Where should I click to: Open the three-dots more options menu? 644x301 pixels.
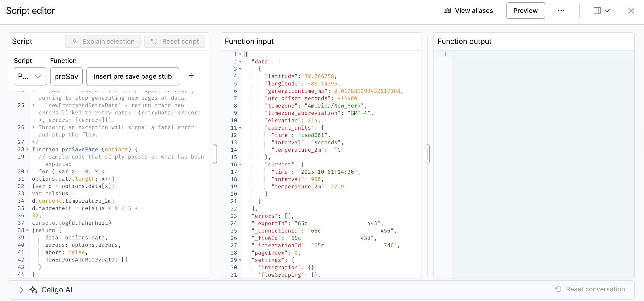[561, 11]
